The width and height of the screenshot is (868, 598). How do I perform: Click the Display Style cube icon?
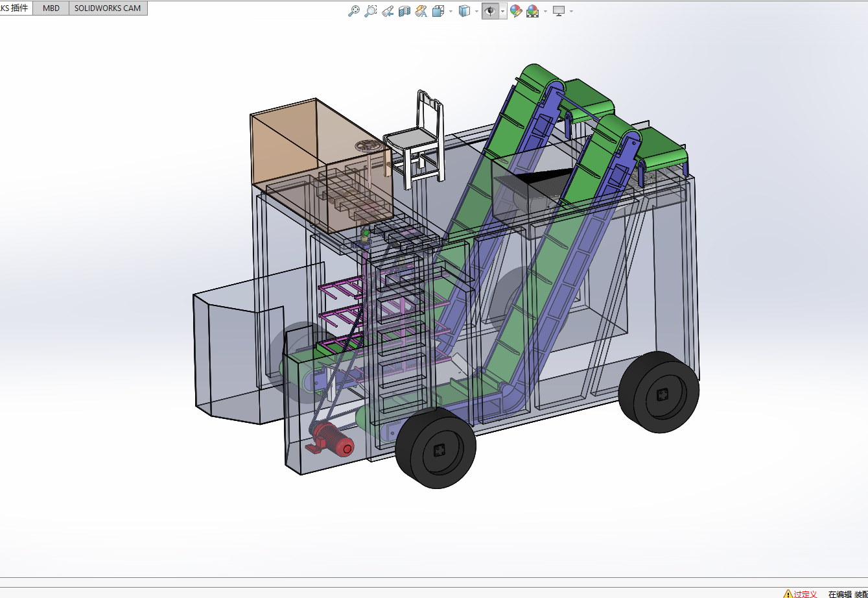point(464,11)
